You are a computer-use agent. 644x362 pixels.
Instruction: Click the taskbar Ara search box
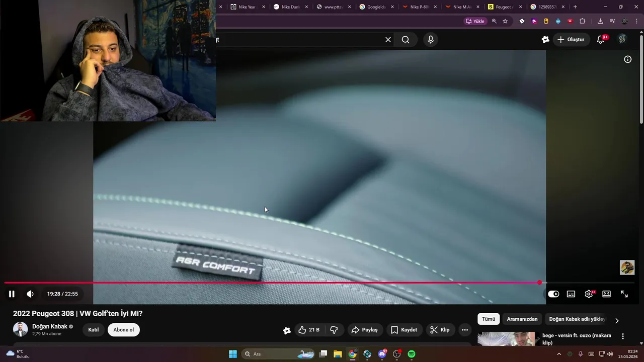tap(278, 354)
